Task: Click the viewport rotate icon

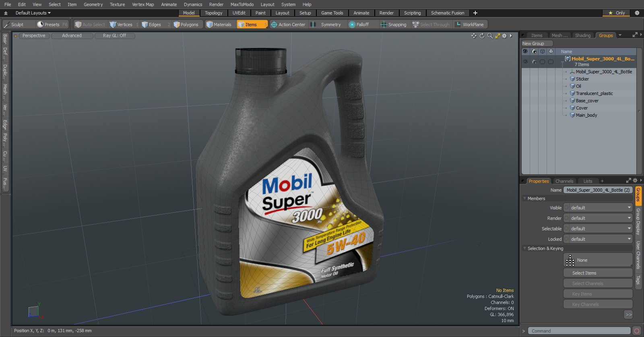Action: coord(482,36)
